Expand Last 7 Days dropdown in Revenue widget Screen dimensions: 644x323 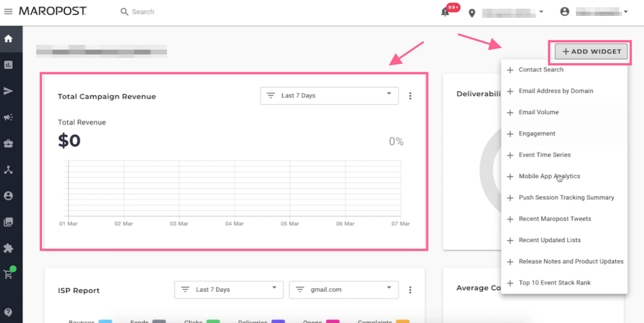(x=329, y=95)
